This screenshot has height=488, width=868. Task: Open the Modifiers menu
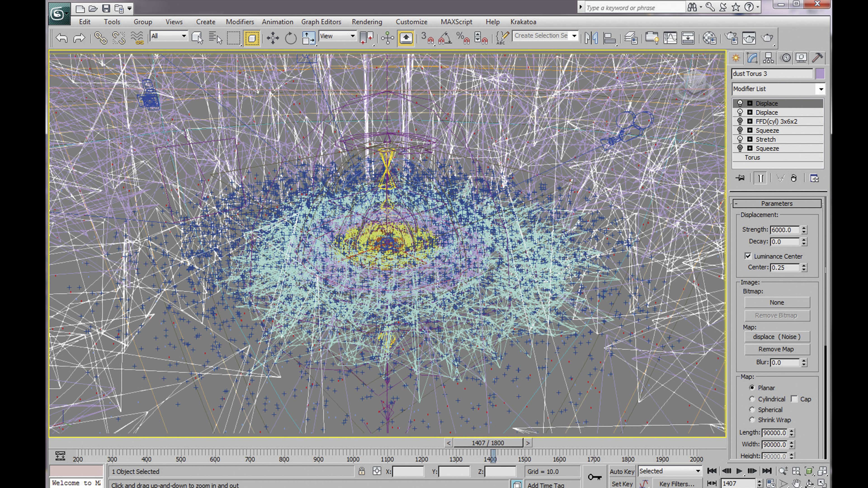point(240,22)
